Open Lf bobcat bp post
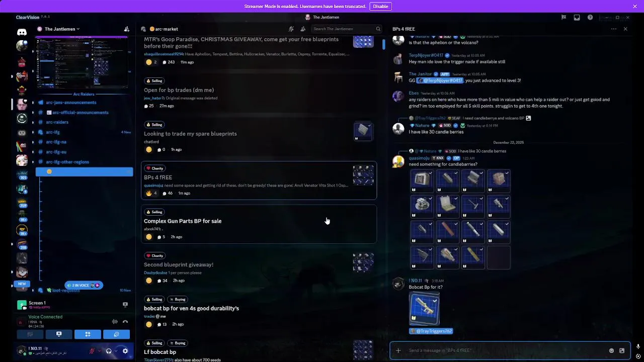644x362 pixels. tap(259, 349)
